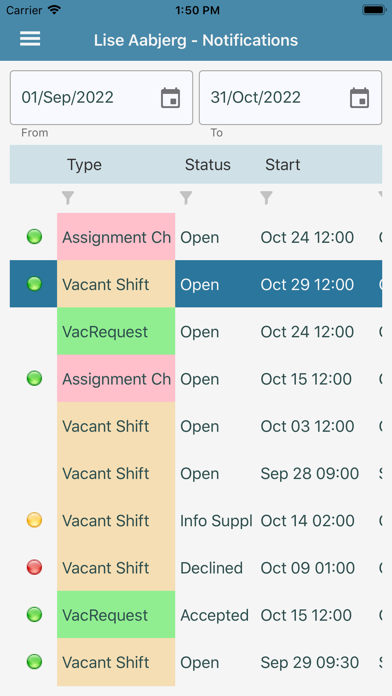The image size is (392, 696).
Task: Click pink Assignment Ch cell for Oct 15
Action: [x=116, y=379]
